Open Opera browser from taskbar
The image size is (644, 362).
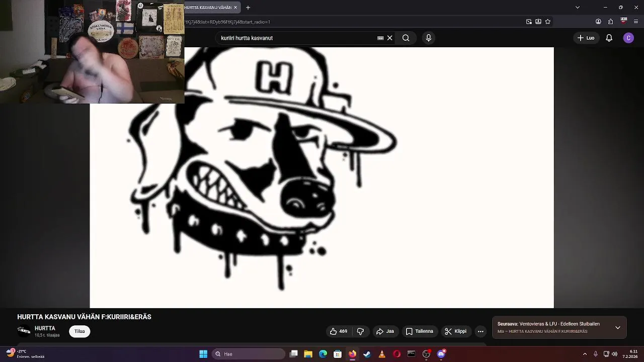396,354
